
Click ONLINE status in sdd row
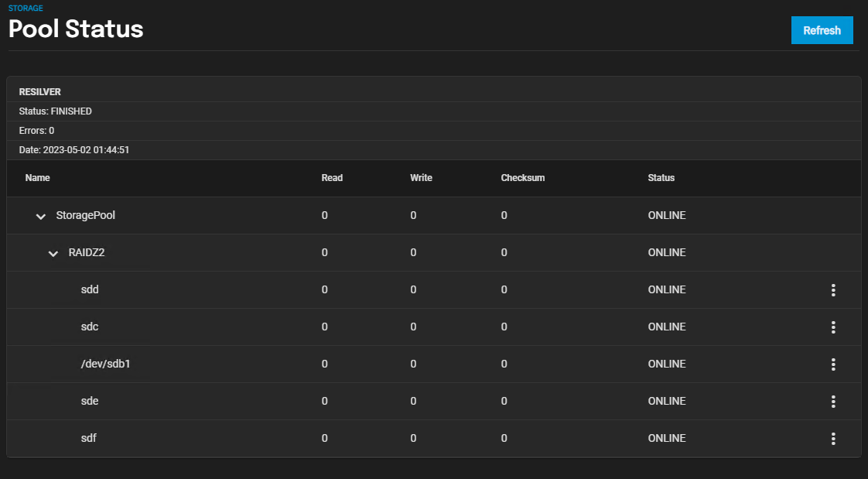tap(667, 289)
